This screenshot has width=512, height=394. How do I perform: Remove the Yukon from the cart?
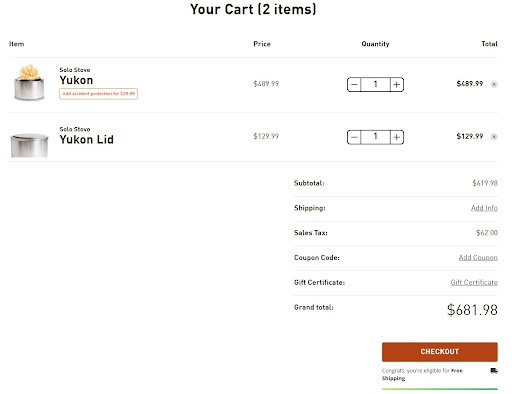tap(494, 84)
